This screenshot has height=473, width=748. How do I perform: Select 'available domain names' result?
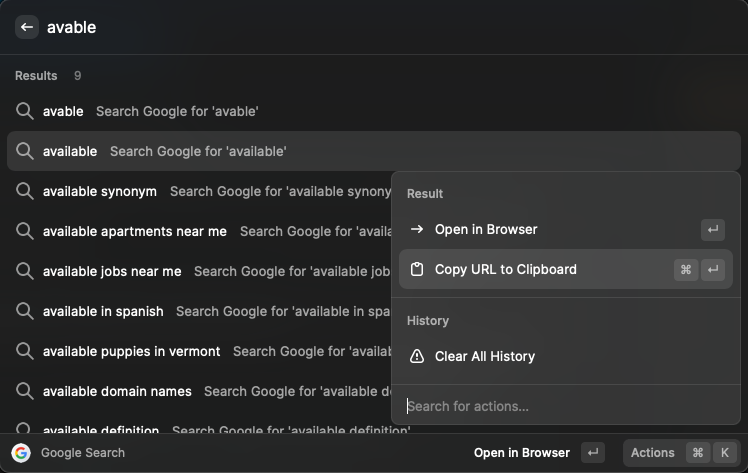[199, 391]
